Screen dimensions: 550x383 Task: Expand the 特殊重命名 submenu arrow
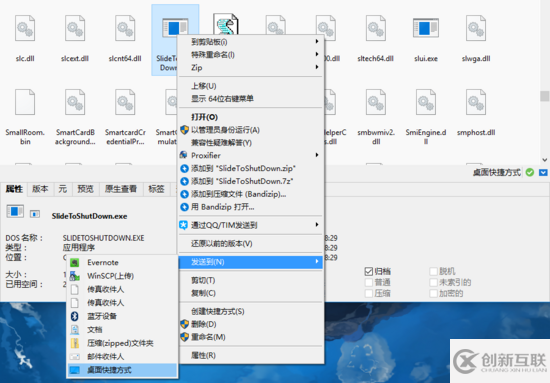[x=317, y=54]
